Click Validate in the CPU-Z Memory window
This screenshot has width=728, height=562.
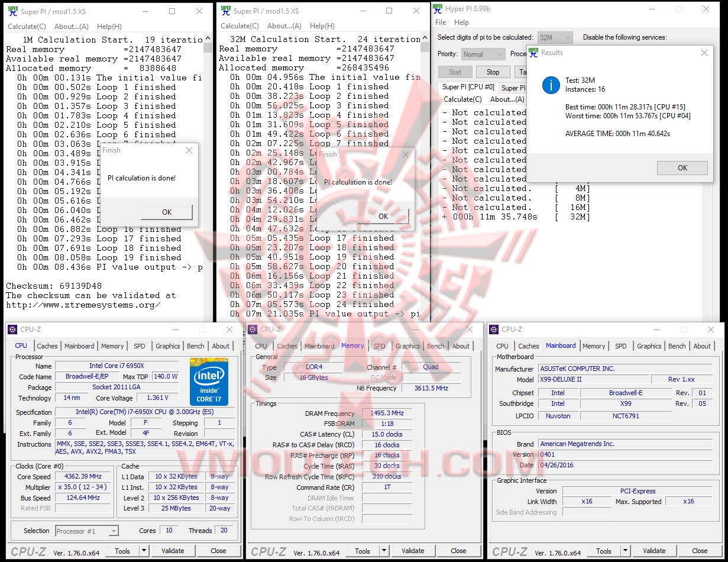[x=413, y=551]
